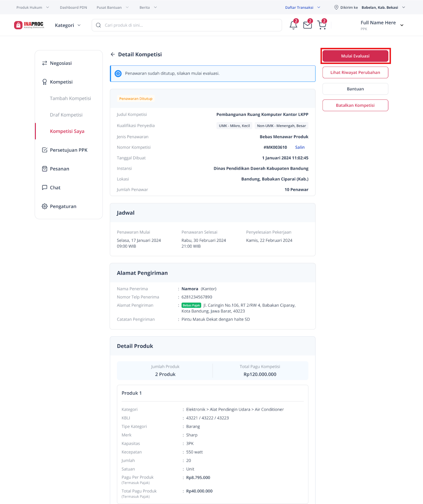Select Kompetisi Saya in the sidebar
423x504 pixels.
pos(67,131)
